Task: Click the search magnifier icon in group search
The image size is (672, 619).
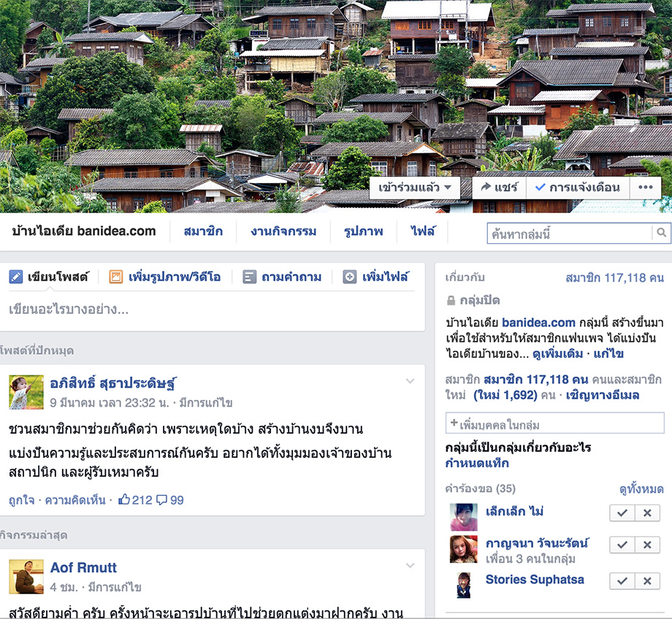Action: click(x=661, y=233)
